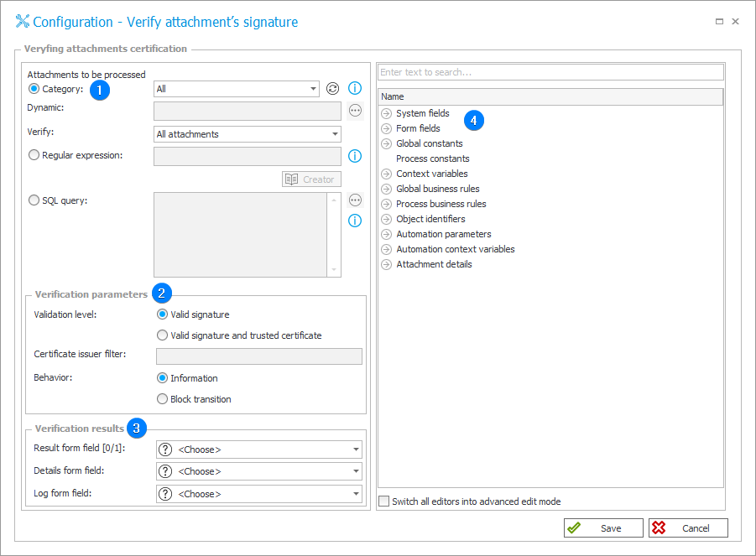Open the Log form field dropdown
The height and width of the screenshot is (556, 756).
(x=259, y=494)
